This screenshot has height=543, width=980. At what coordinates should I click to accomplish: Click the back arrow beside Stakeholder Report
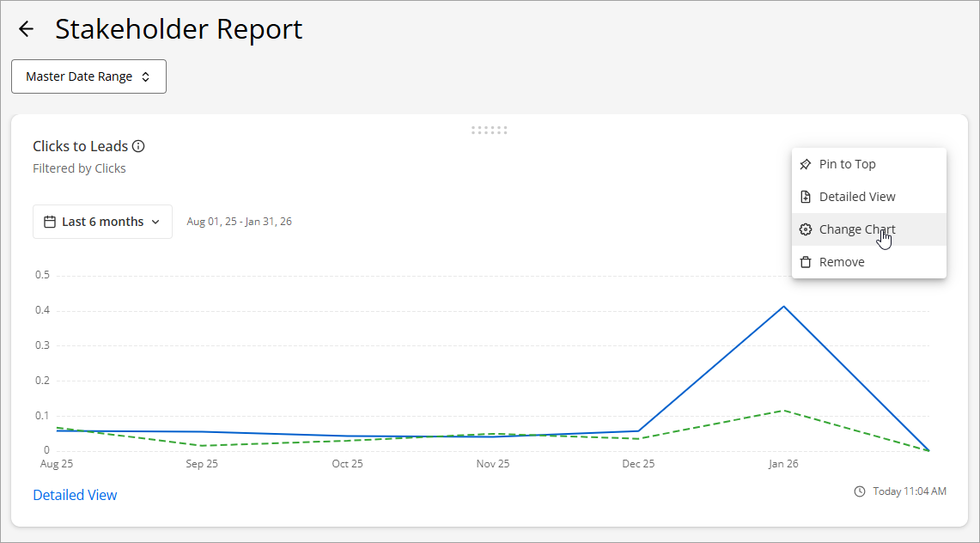(26, 29)
